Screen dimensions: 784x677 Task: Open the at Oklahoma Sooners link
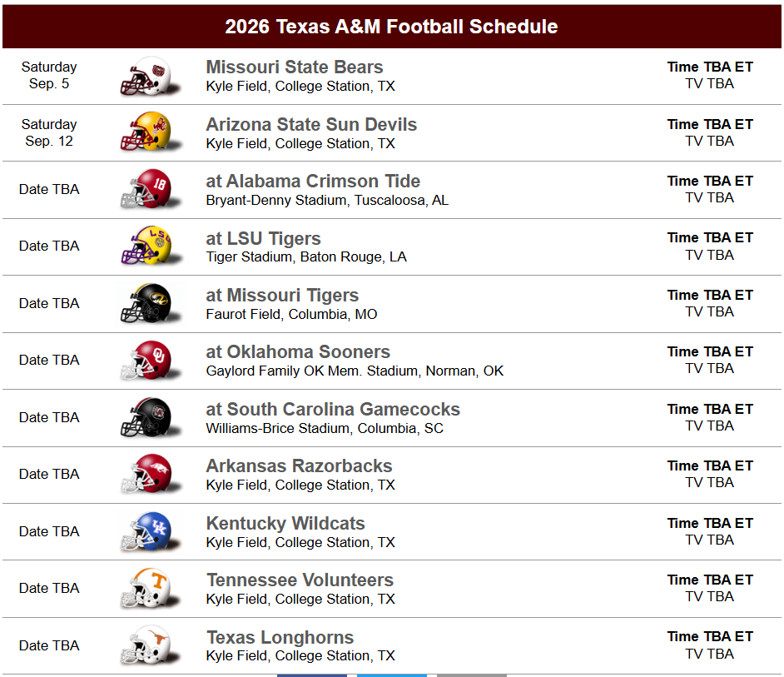pyautogui.click(x=298, y=352)
